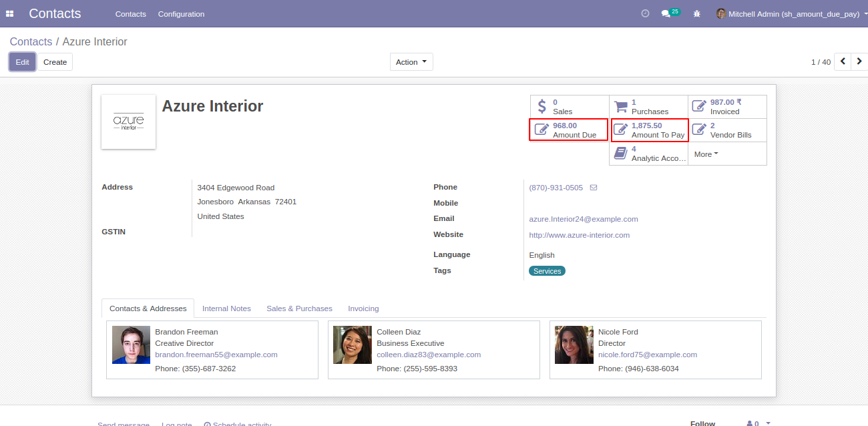This screenshot has width=868, height=426.
Task: Click the 1,875.50 Amount To Pay value
Action: point(647,126)
